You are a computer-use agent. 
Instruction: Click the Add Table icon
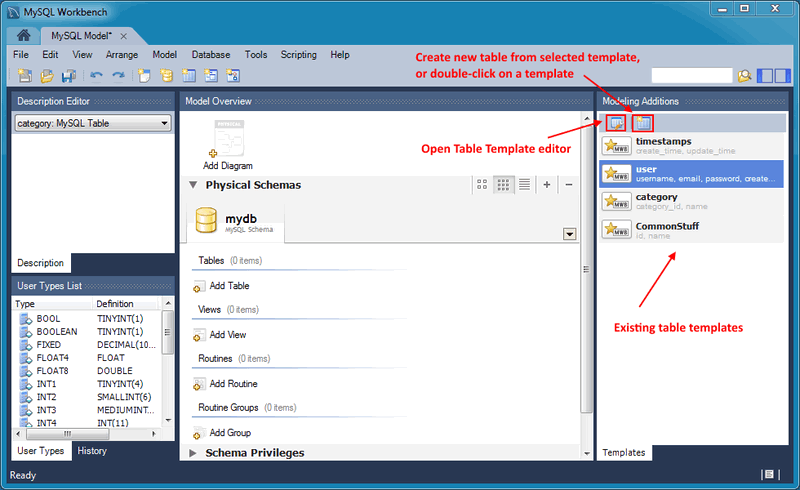click(x=199, y=286)
